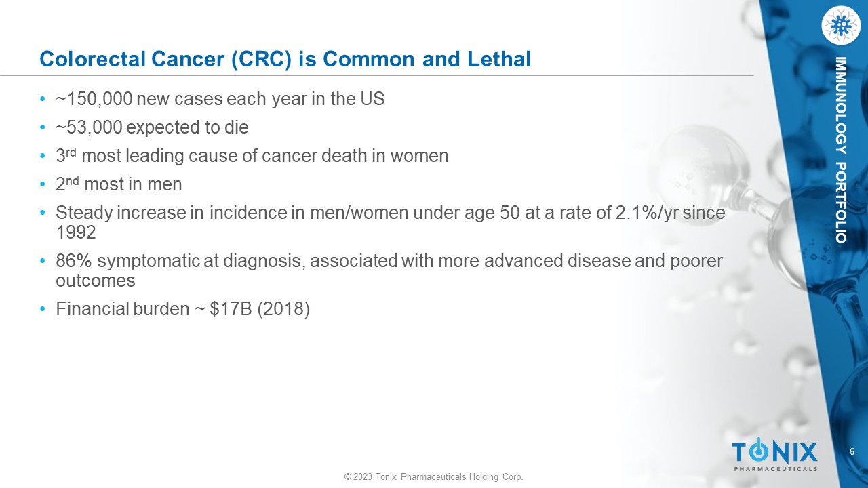The height and width of the screenshot is (488, 868).
Task: Click the slide title about Colorectal Cancer
Action: 285,60
